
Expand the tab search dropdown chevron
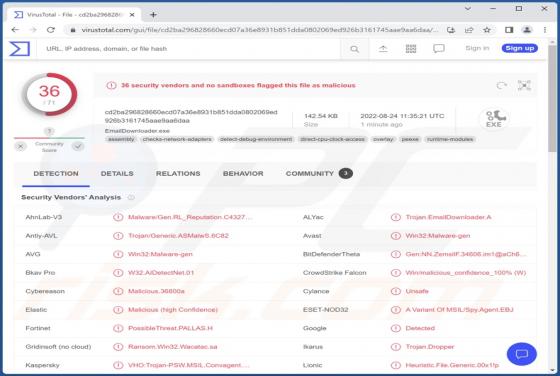click(468, 8)
